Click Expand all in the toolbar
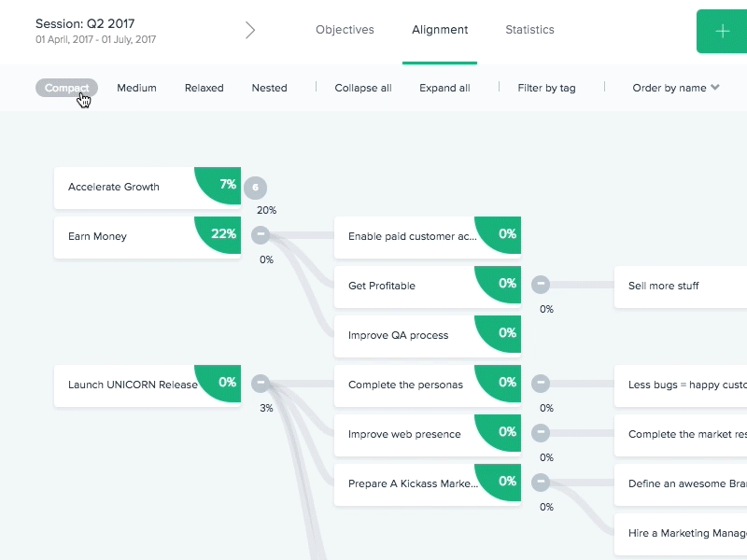Viewport: 747px width, 560px height. pyautogui.click(x=444, y=88)
